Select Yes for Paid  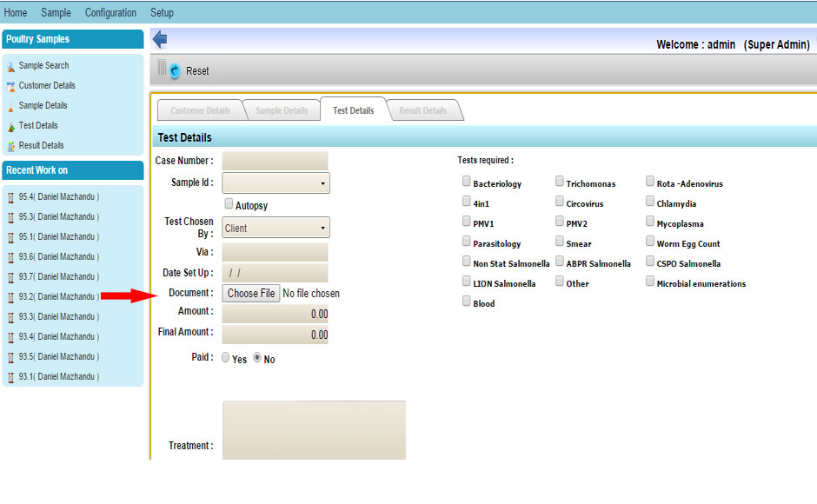226,358
